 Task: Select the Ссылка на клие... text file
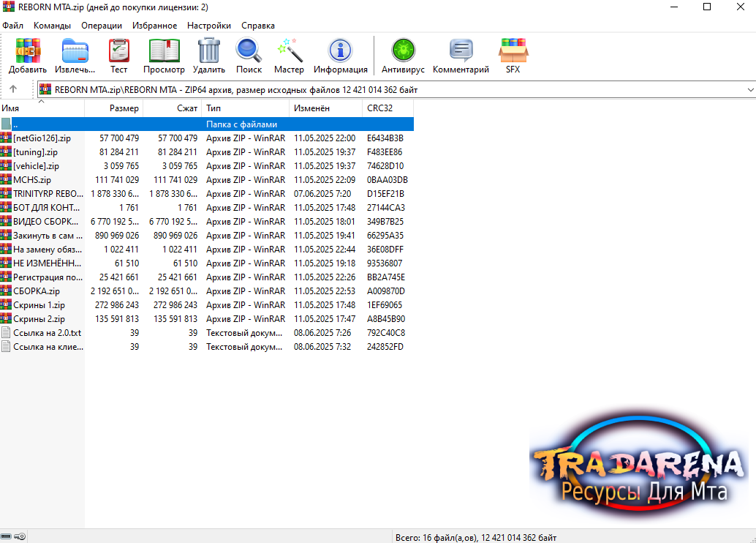[x=48, y=347]
